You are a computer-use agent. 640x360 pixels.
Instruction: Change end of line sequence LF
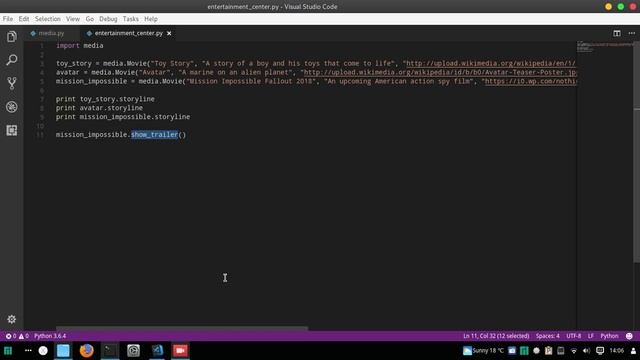pyautogui.click(x=591, y=336)
